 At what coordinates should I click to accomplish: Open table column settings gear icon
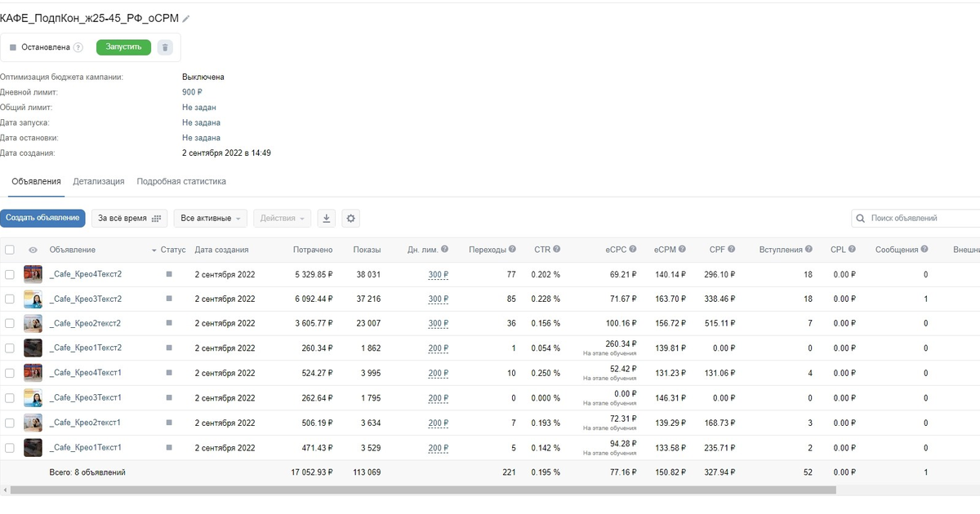[351, 219]
